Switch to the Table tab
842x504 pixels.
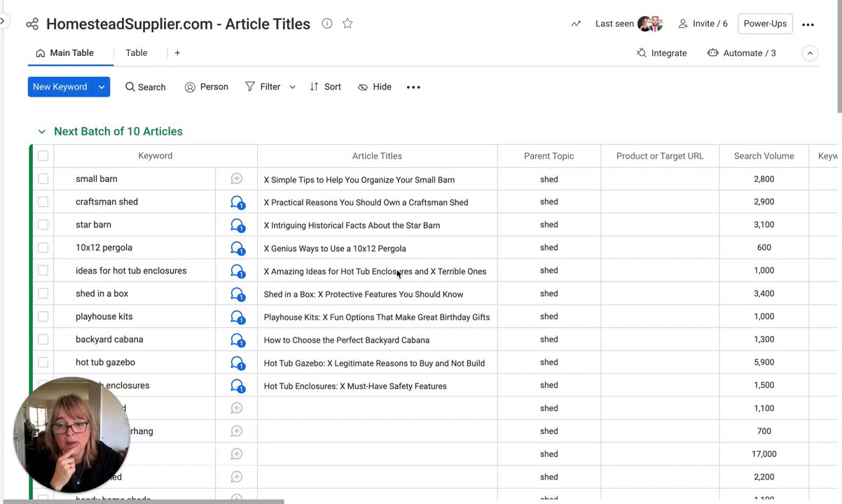[137, 53]
